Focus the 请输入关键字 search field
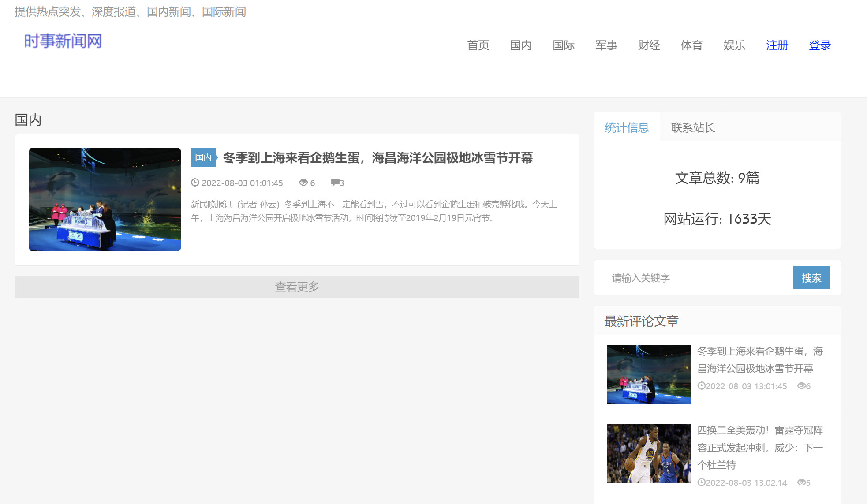This screenshot has height=504, width=867. [x=699, y=278]
